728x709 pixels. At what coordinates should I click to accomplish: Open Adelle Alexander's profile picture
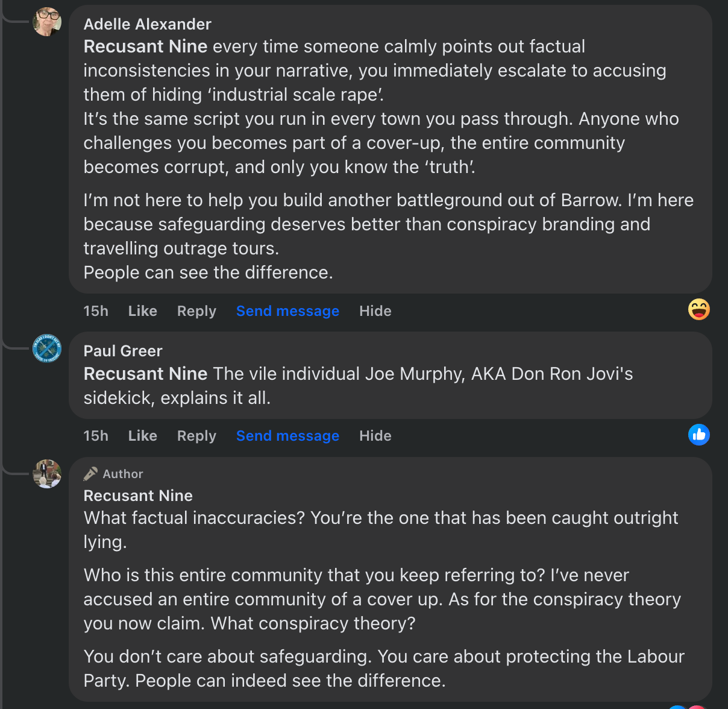(x=47, y=22)
